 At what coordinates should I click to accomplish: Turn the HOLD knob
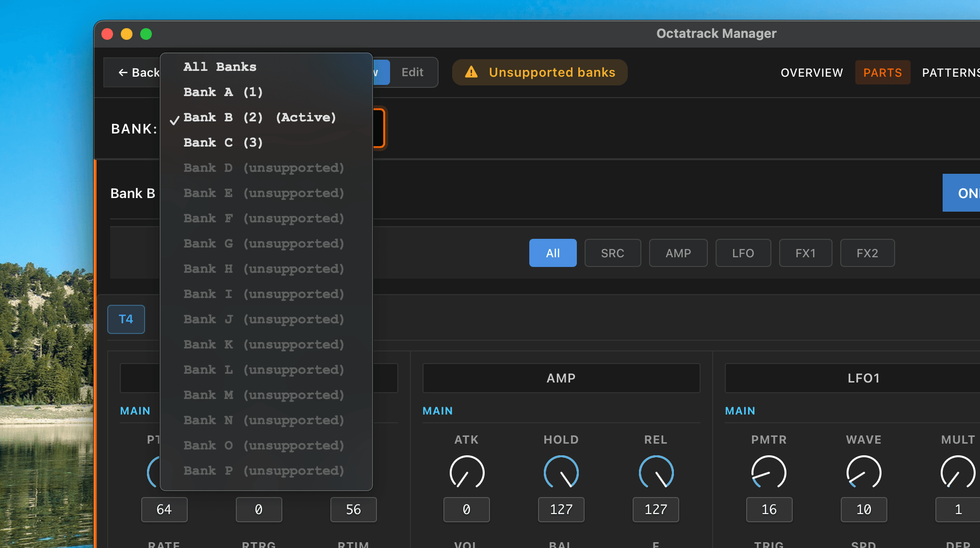[x=561, y=472]
